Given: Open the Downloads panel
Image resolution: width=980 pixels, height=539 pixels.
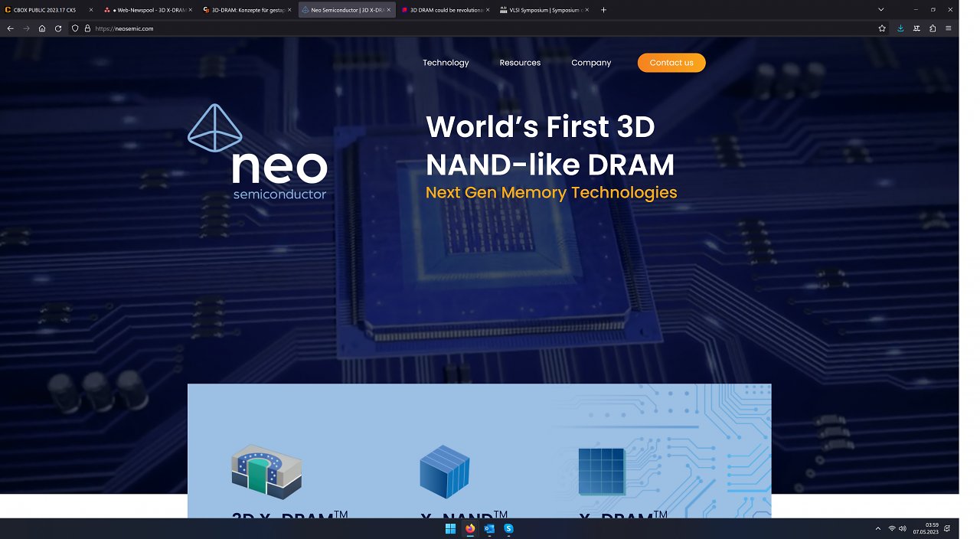Looking at the screenshot, I should click(x=900, y=28).
